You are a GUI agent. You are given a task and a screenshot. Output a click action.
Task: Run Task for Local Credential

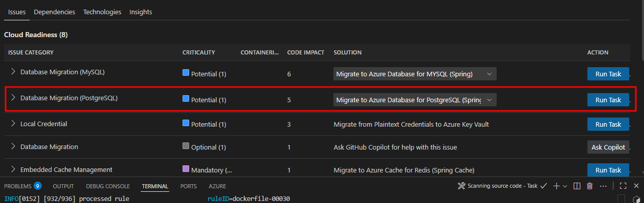click(608, 124)
